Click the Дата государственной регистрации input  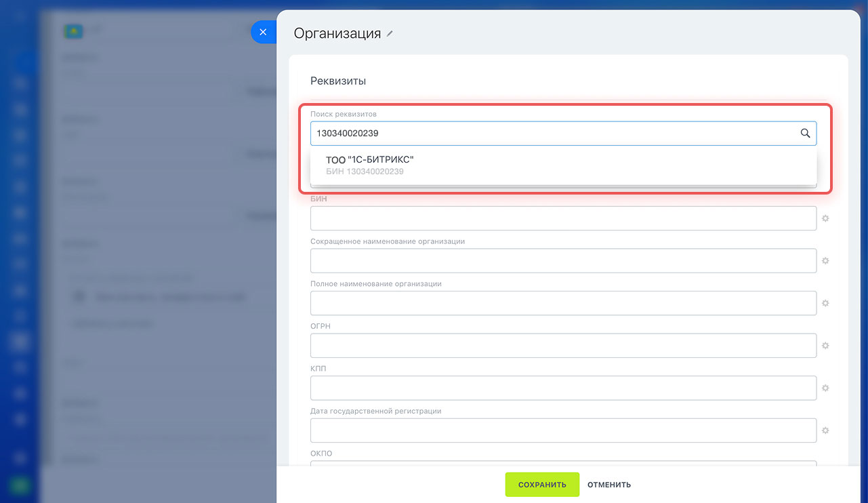563,430
